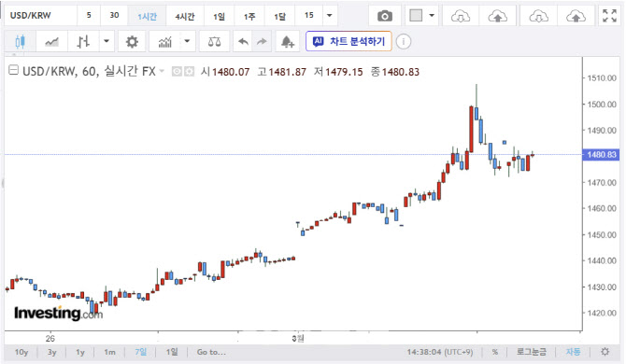Undo the last chart action

pos(243,41)
